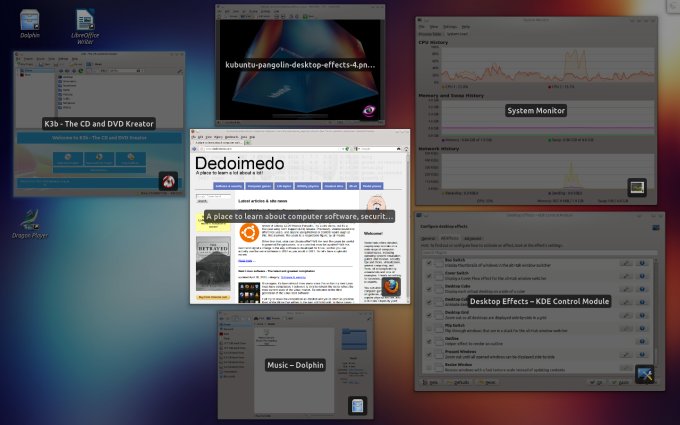Open the configure wrench for Box Switch effect

pos(626,263)
